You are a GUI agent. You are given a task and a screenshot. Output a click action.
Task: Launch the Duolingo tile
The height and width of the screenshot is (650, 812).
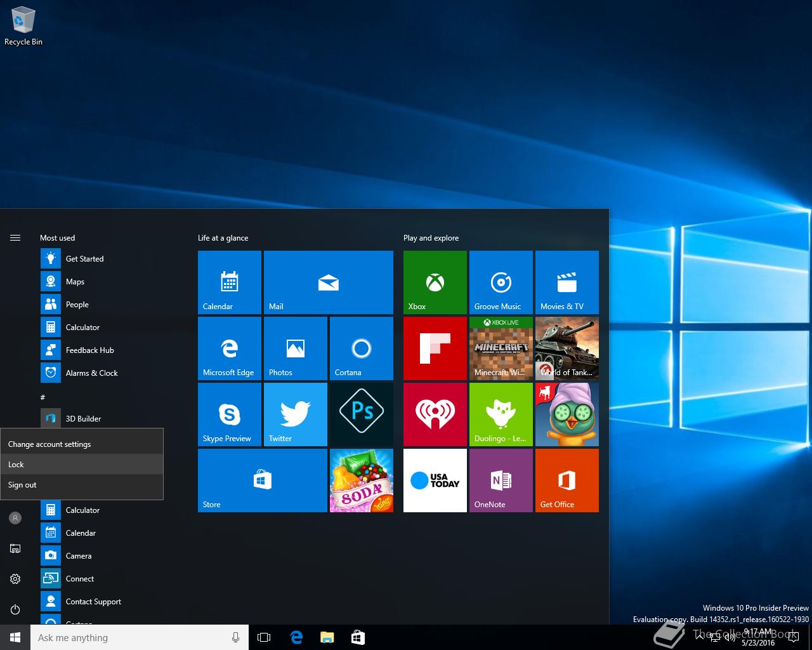tap(501, 415)
